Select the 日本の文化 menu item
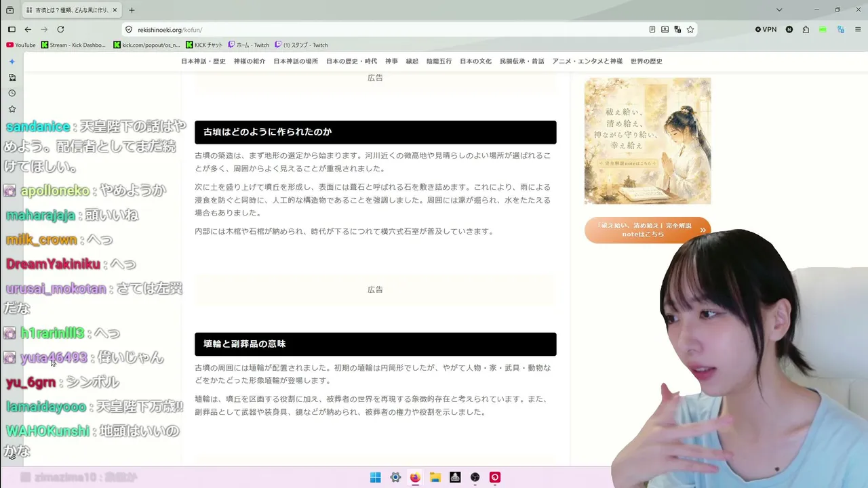This screenshot has height=488, width=868. [475, 61]
